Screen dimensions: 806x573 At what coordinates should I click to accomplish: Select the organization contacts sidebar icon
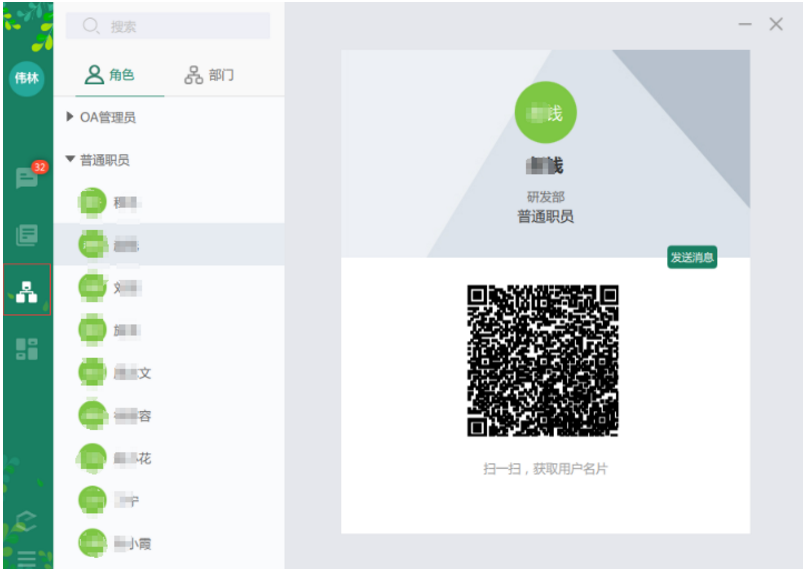click(x=27, y=291)
